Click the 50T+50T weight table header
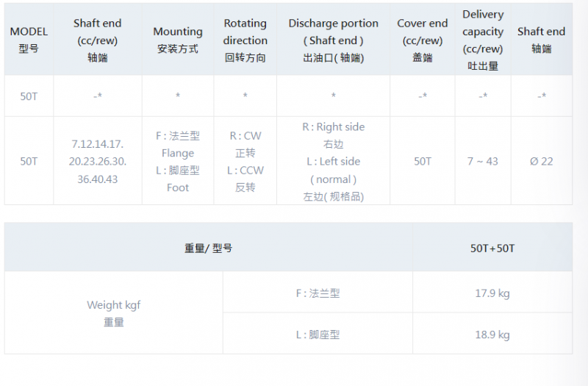This screenshot has width=588, height=386. [x=492, y=248]
